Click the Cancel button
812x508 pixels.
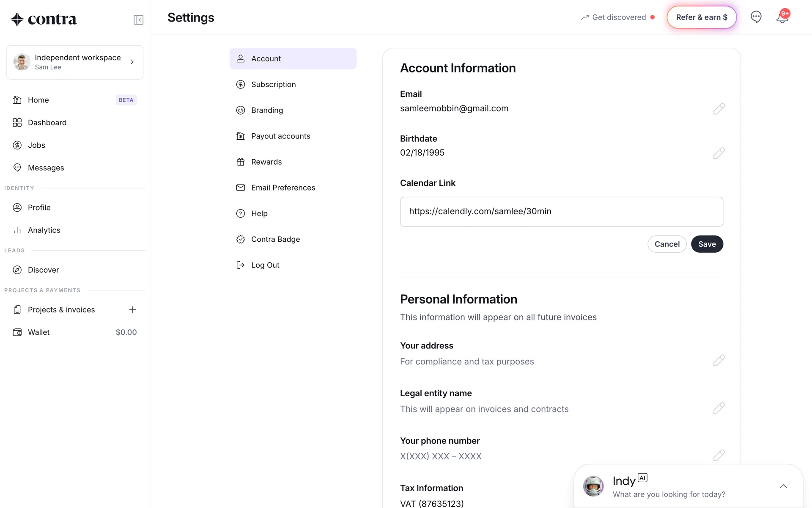[667, 244]
